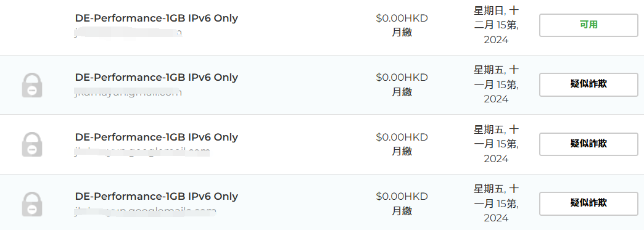The width and height of the screenshot is (644, 230).
Task: Click the 星期日 十二月 15 due date
Action: (x=496, y=25)
